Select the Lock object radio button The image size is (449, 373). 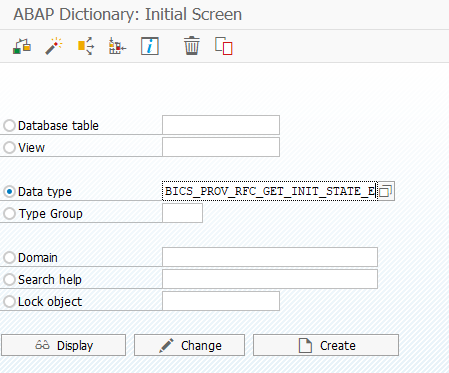tap(9, 302)
